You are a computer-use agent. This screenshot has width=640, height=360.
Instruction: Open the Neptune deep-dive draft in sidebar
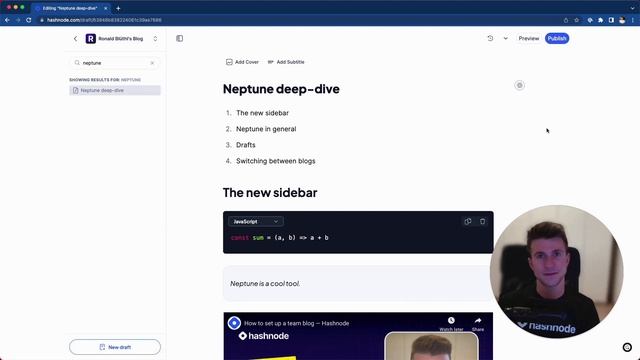[x=115, y=90]
